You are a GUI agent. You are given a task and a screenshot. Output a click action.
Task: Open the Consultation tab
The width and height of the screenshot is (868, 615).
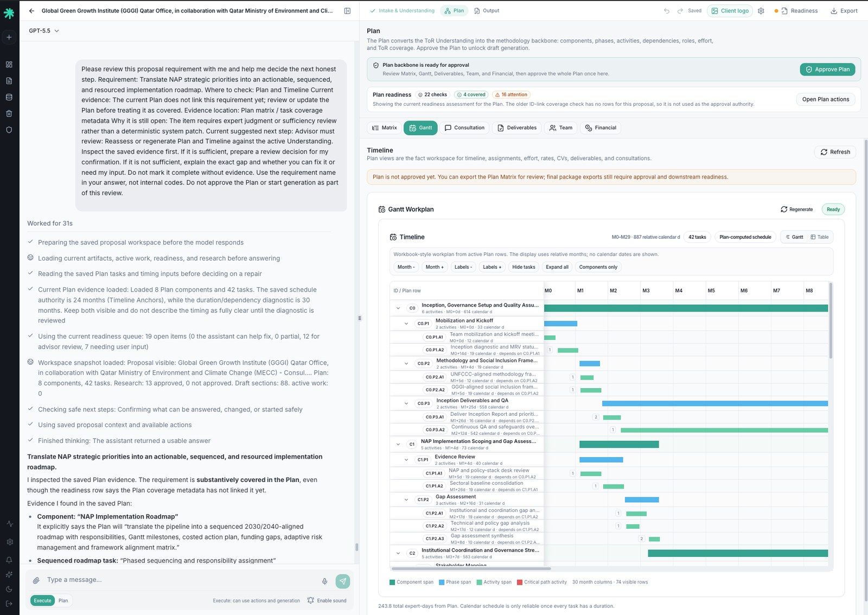pos(464,128)
